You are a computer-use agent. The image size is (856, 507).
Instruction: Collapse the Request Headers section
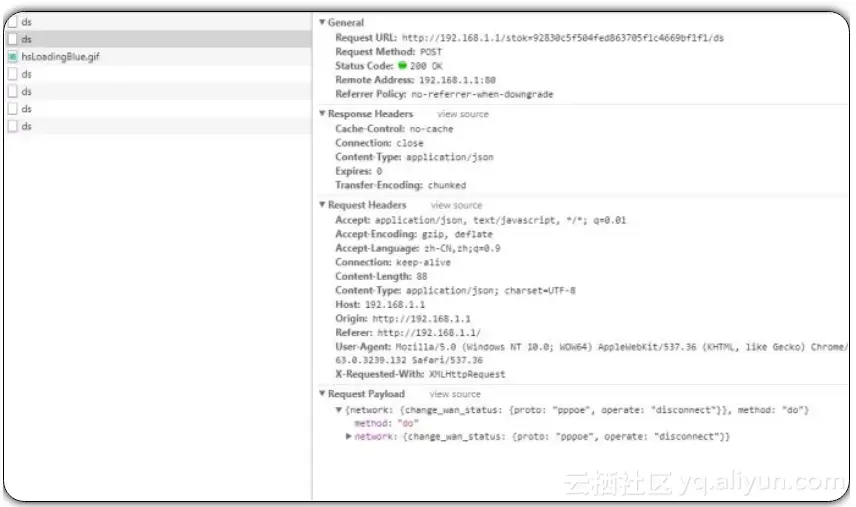coord(322,204)
